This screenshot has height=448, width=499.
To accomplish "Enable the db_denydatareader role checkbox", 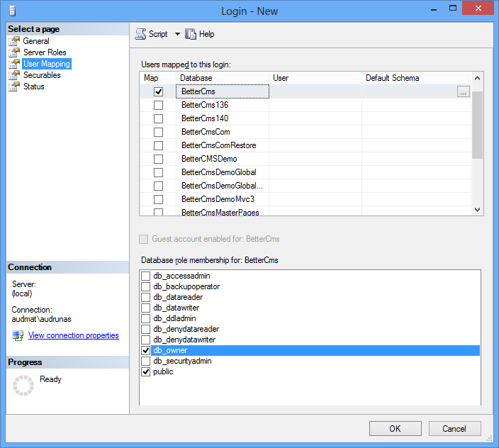I will click(145, 329).
